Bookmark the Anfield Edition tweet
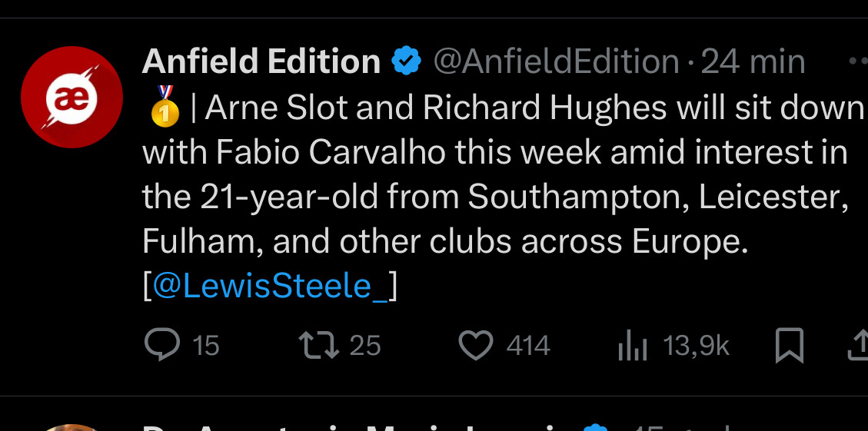 pyautogui.click(x=789, y=345)
